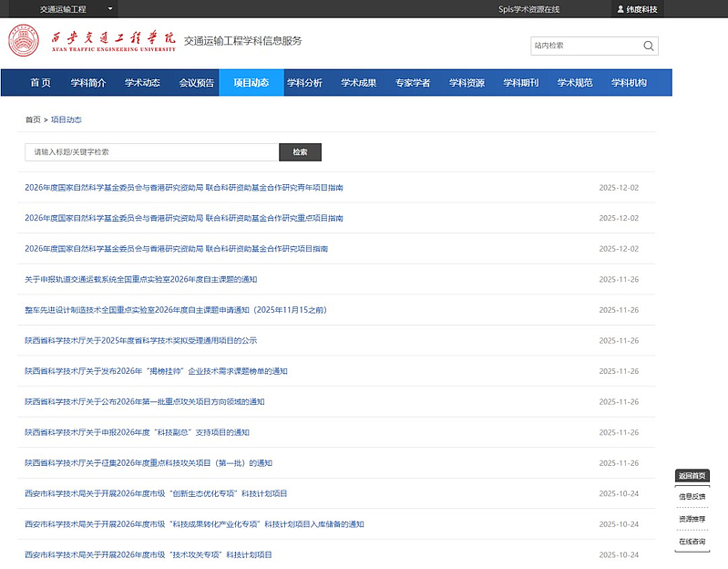
Task: Click the 纬度科技 user icon
Action: pyautogui.click(x=621, y=9)
